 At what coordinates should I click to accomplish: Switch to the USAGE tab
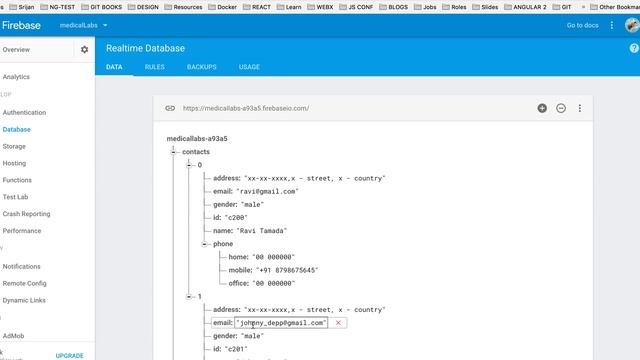249,67
